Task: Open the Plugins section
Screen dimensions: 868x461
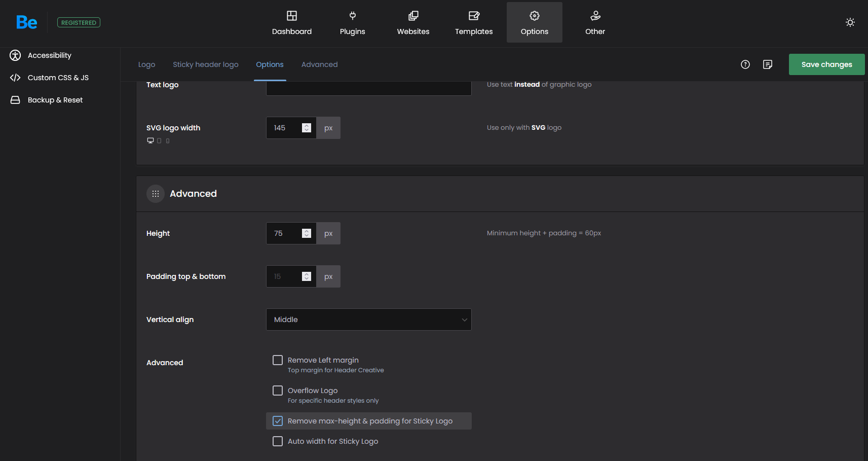Action: 353,22
